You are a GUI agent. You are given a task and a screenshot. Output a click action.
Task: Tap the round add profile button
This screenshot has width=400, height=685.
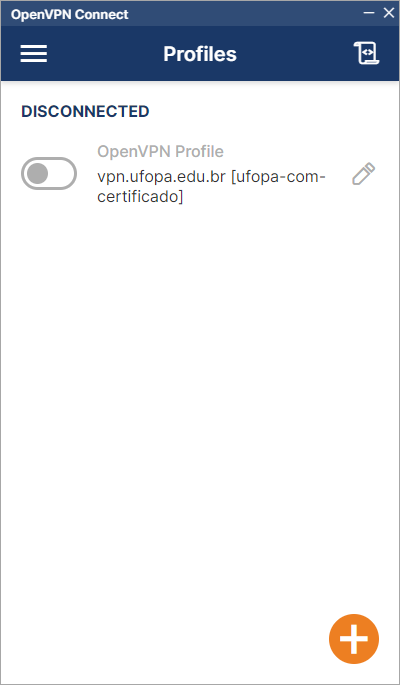354,639
